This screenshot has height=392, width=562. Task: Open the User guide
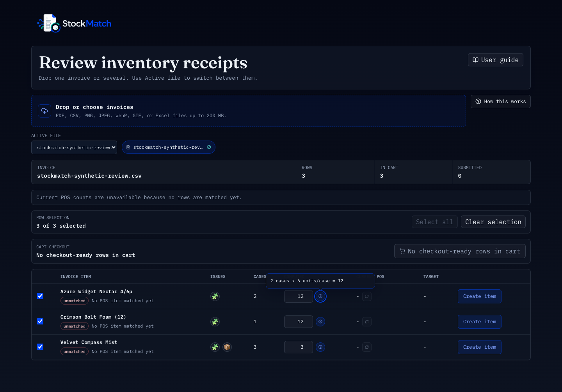pos(496,60)
